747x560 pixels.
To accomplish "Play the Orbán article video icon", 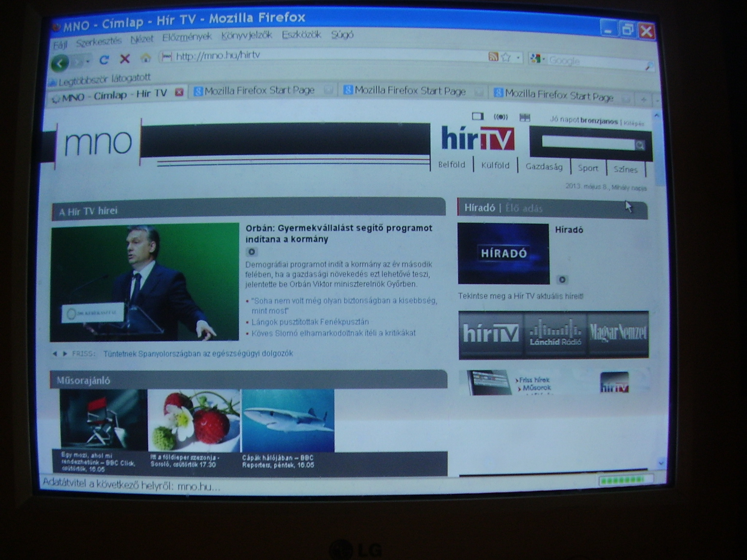I will click(251, 252).
